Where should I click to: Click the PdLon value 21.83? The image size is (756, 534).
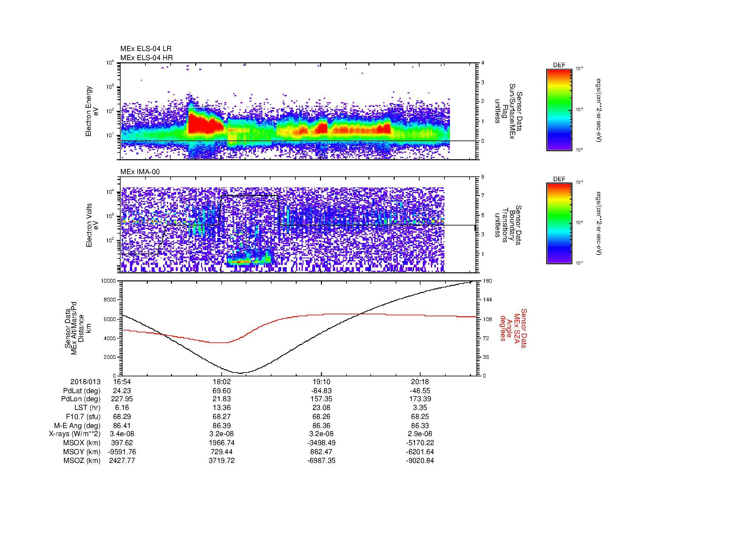pyautogui.click(x=222, y=399)
